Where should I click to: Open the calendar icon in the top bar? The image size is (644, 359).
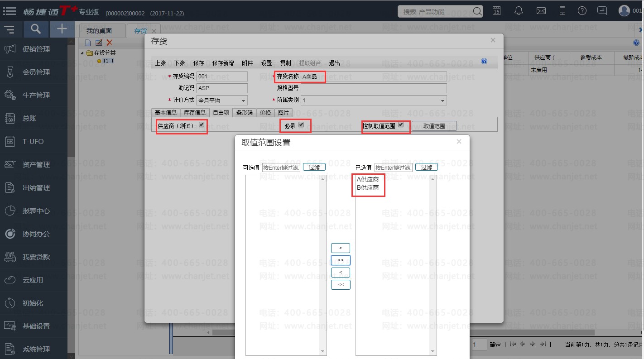click(497, 11)
